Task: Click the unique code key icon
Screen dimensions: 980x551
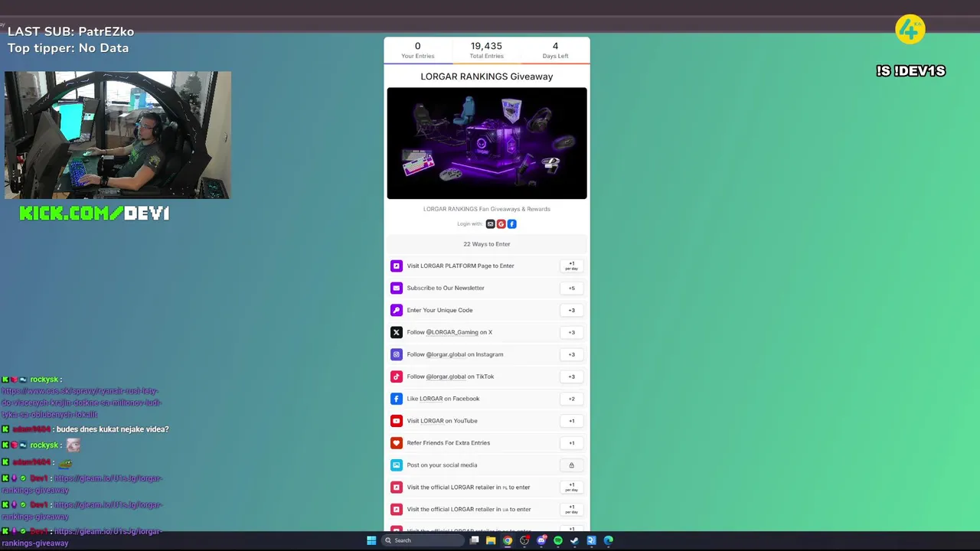Action: point(397,310)
